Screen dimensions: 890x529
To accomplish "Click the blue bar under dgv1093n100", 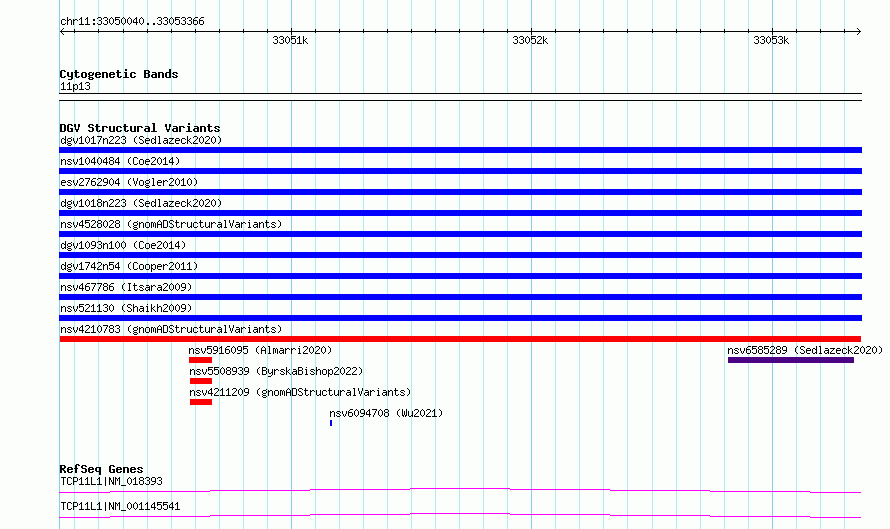I will (460, 255).
